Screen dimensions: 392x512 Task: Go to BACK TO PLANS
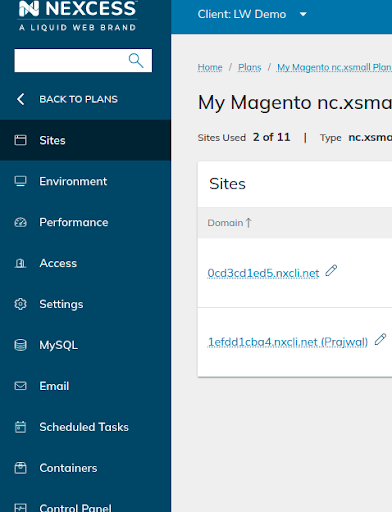(78, 99)
